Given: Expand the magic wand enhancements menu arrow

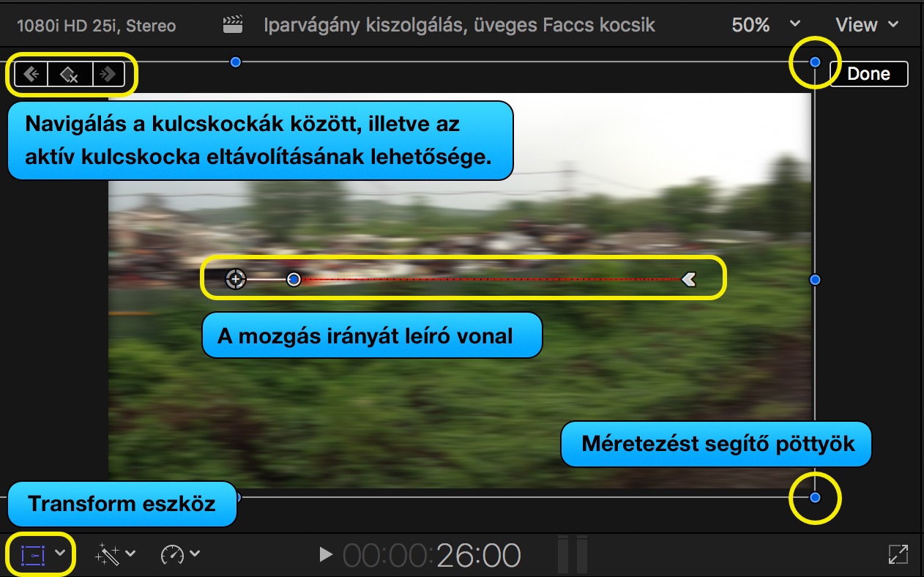Looking at the screenshot, I should [x=130, y=554].
